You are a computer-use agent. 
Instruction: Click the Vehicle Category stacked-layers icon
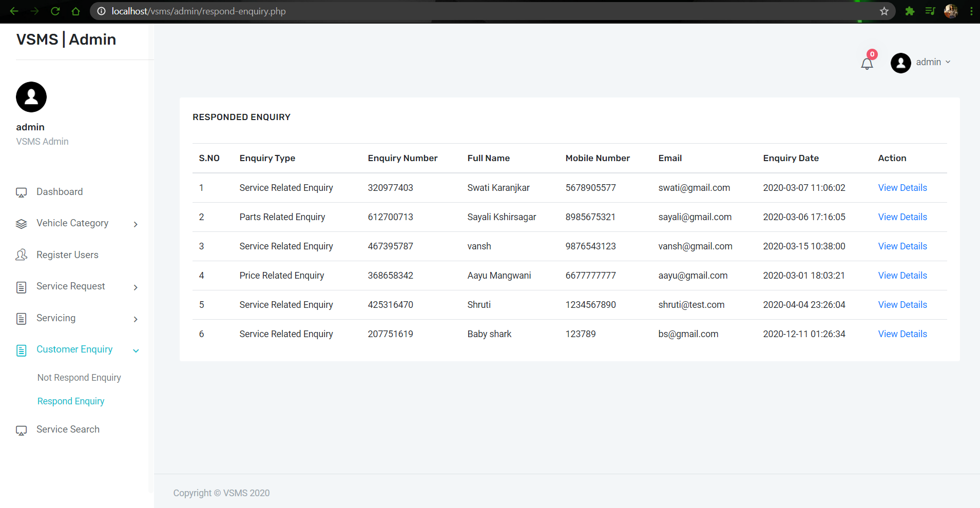point(21,223)
